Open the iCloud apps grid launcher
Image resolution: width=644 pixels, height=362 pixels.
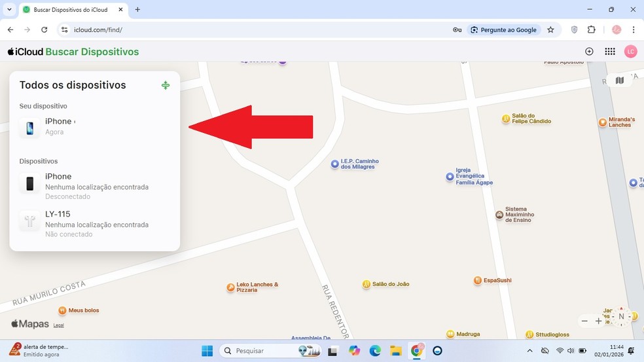(610, 51)
